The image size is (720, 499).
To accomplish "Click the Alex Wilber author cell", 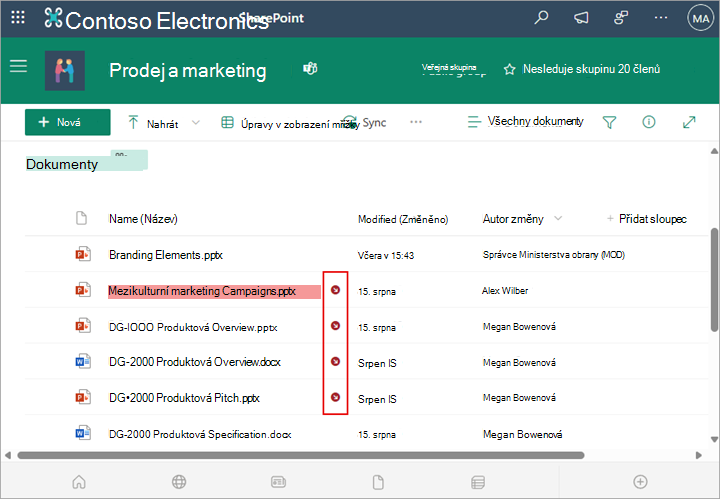I will (x=505, y=291).
